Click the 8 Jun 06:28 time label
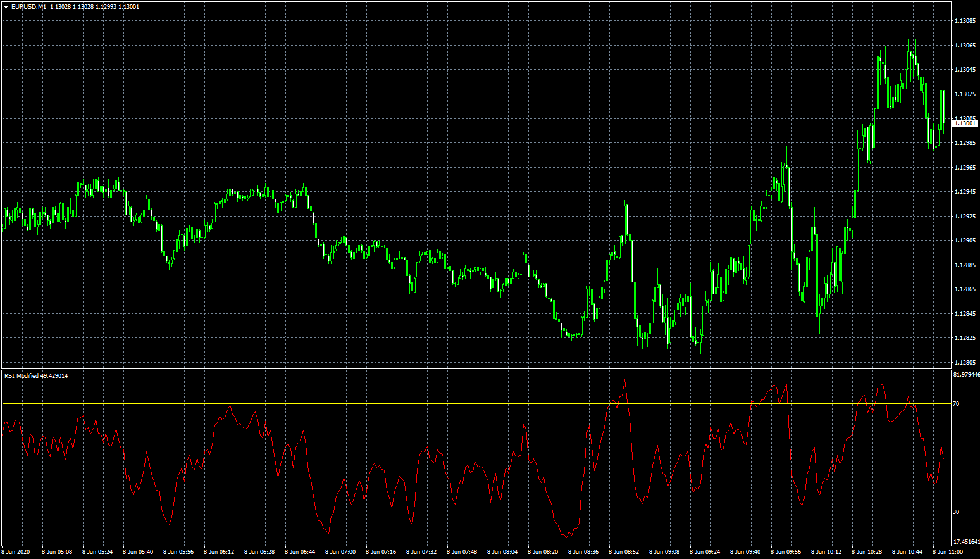 259,552
